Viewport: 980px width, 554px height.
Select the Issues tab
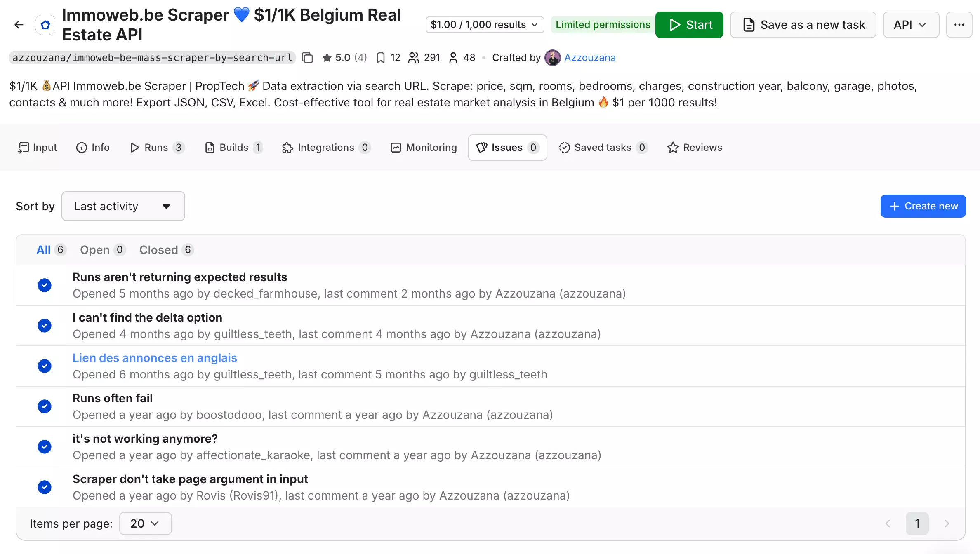pyautogui.click(x=507, y=148)
